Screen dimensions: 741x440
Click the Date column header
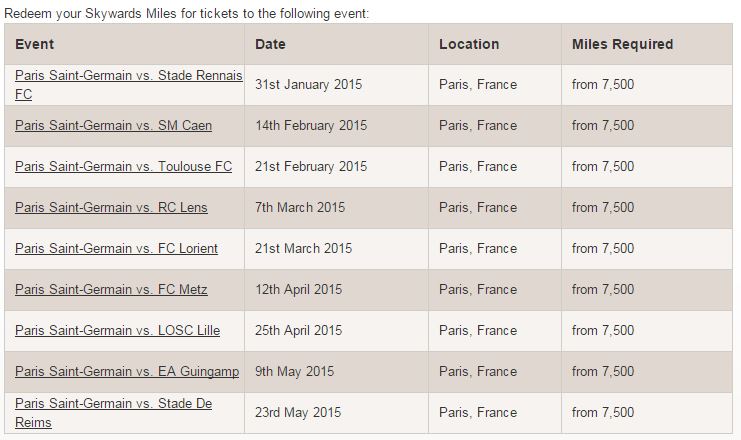[271, 45]
